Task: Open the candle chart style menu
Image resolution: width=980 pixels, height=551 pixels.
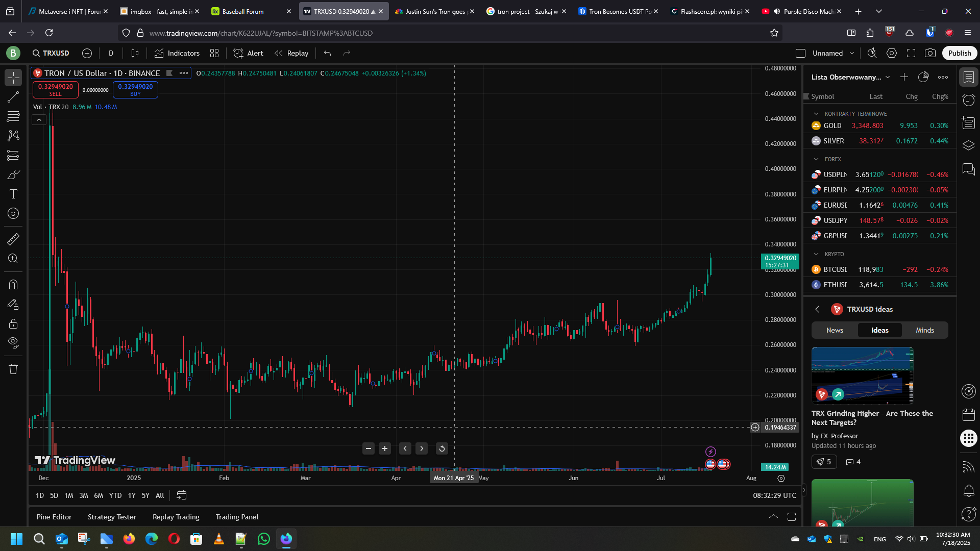Action: pos(135,53)
